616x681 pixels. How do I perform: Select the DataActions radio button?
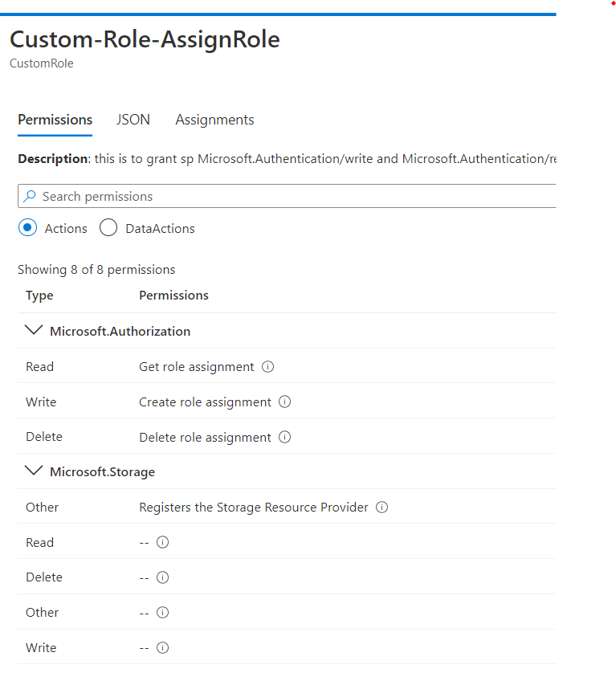[108, 227]
